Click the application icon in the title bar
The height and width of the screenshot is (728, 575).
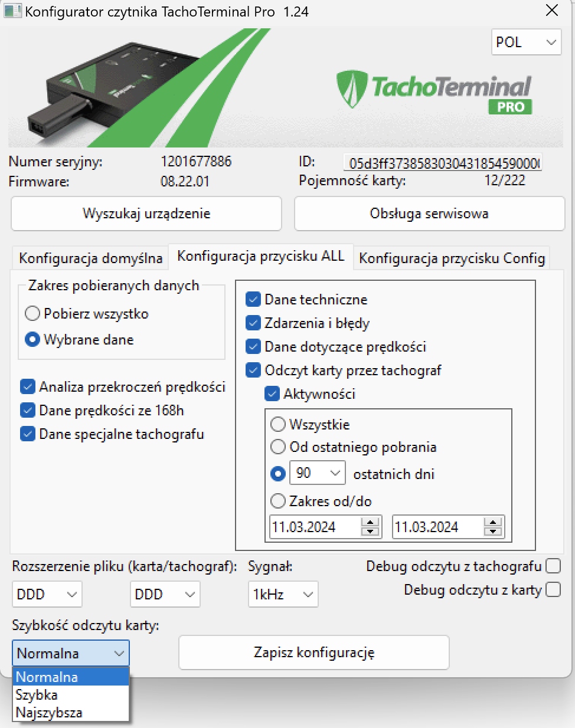(12, 11)
